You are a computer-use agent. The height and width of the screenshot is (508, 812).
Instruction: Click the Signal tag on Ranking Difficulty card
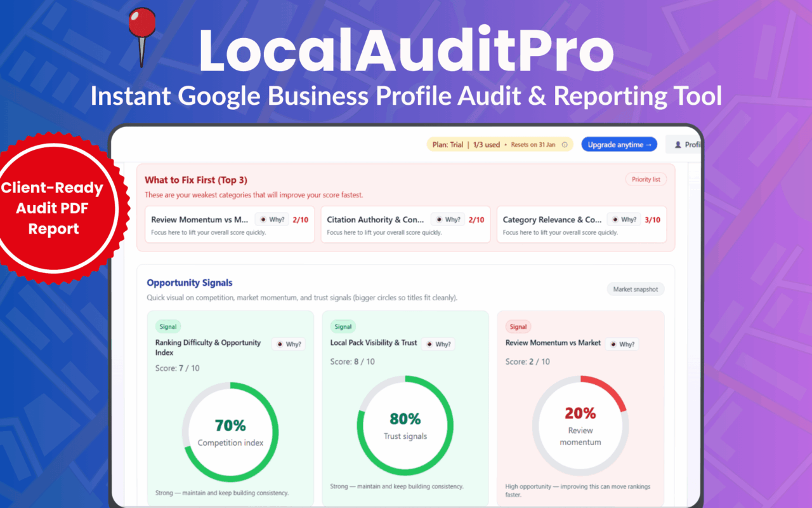(x=168, y=327)
